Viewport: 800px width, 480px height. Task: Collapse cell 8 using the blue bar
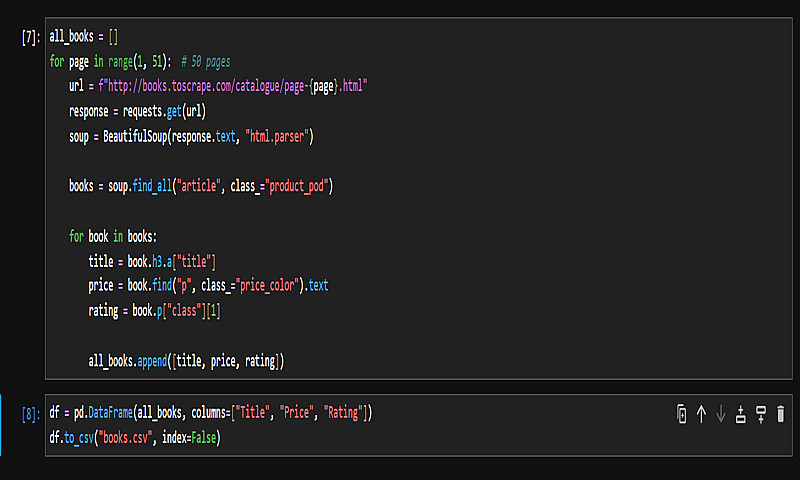tap(2, 425)
